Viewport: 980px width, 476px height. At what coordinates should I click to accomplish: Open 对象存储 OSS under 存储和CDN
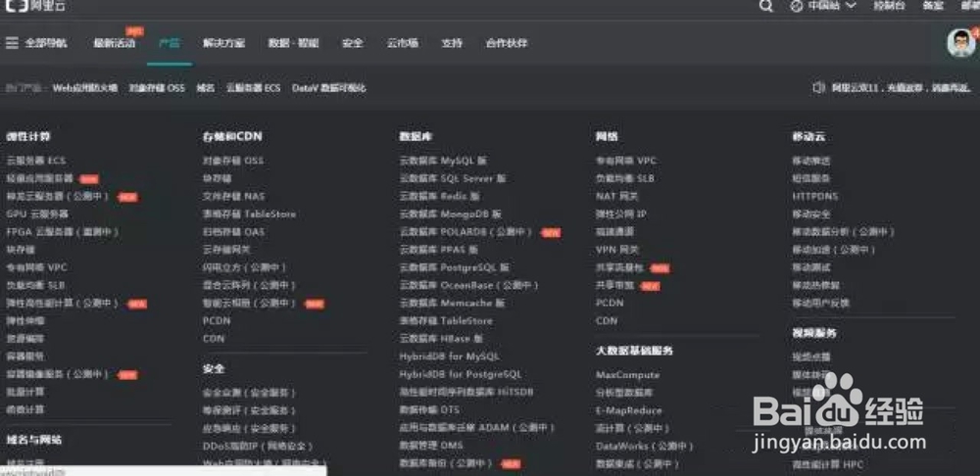(x=233, y=161)
